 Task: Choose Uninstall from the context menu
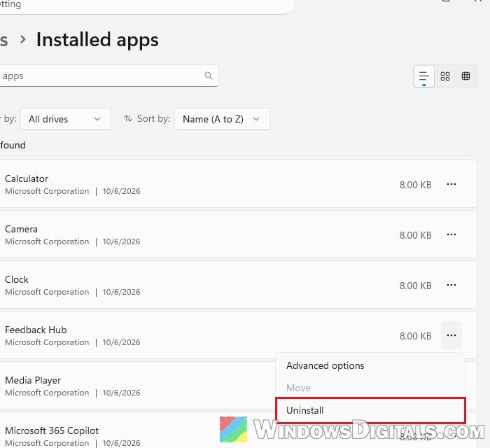[370, 410]
